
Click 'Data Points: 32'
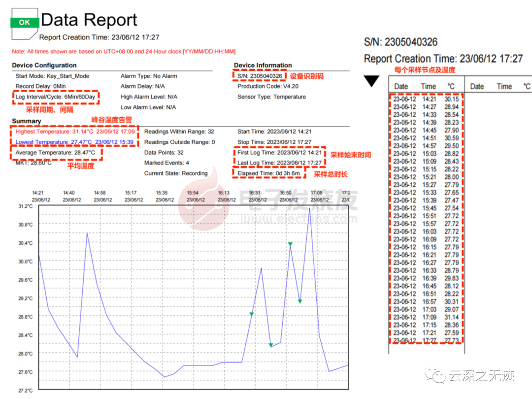click(164, 153)
